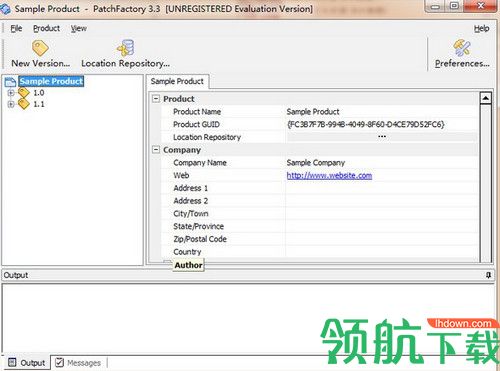This screenshot has width=500, height=371.
Task: Open the View menu
Action: (79, 28)
